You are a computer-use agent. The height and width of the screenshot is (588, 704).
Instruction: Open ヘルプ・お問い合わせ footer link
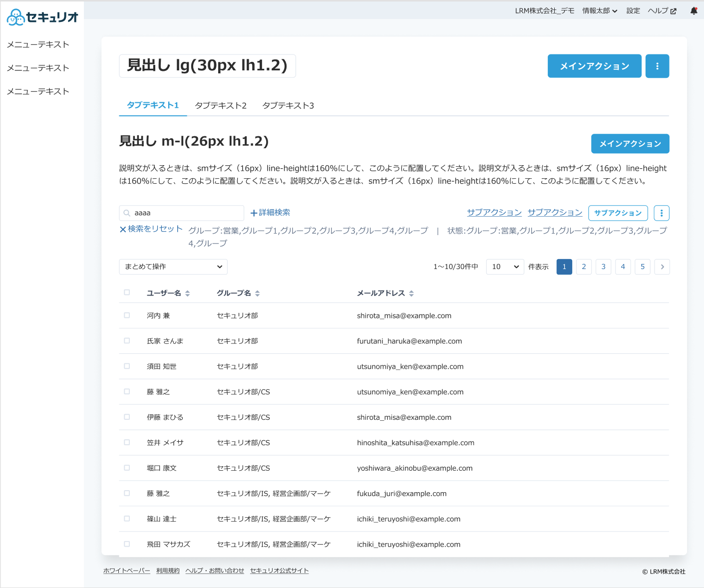point(215,571)
